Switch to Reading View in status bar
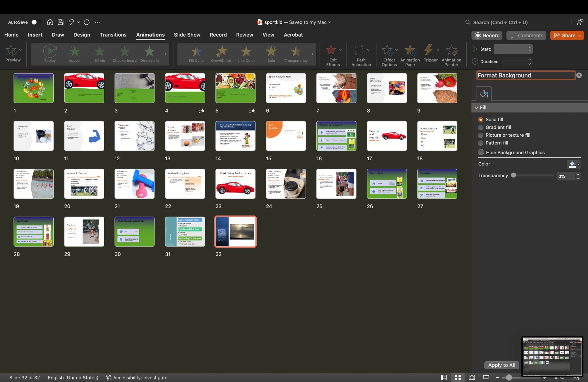Screen dimensions: 588x382 [472, 377]
